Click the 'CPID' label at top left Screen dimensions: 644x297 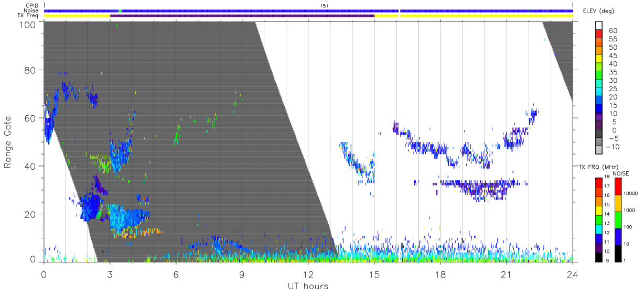pos(33,5)
